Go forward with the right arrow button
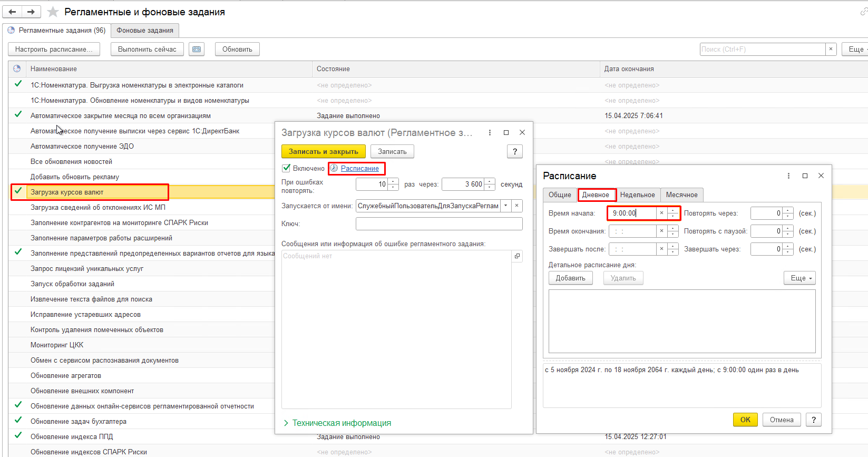 pyautogui.click(x=31, y=12)
